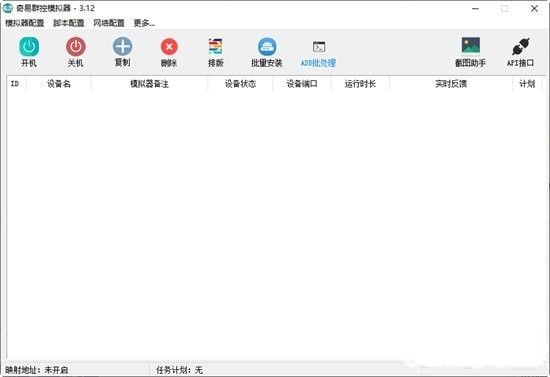Close the window
This screenshot has width=550, height=377.
tap(534, 8)
